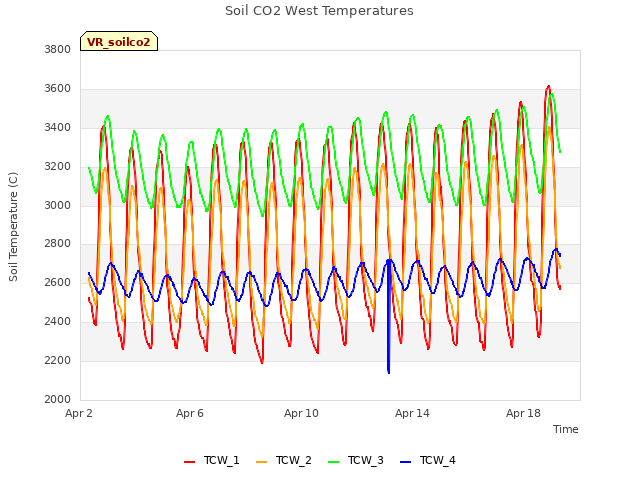Click the Soil Temperature (C) axis label
The height and width of the screenshot is (480, 640).
(x=13, y=227)
